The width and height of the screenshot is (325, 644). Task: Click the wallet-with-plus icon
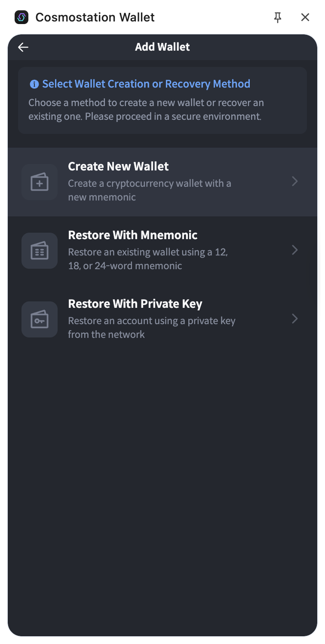tap(40, 182)
